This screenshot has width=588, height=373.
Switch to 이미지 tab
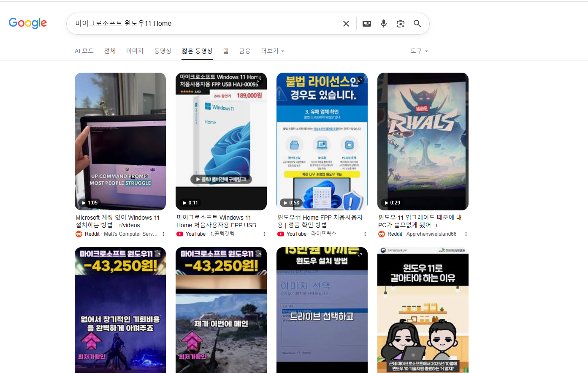coord(135,51)
